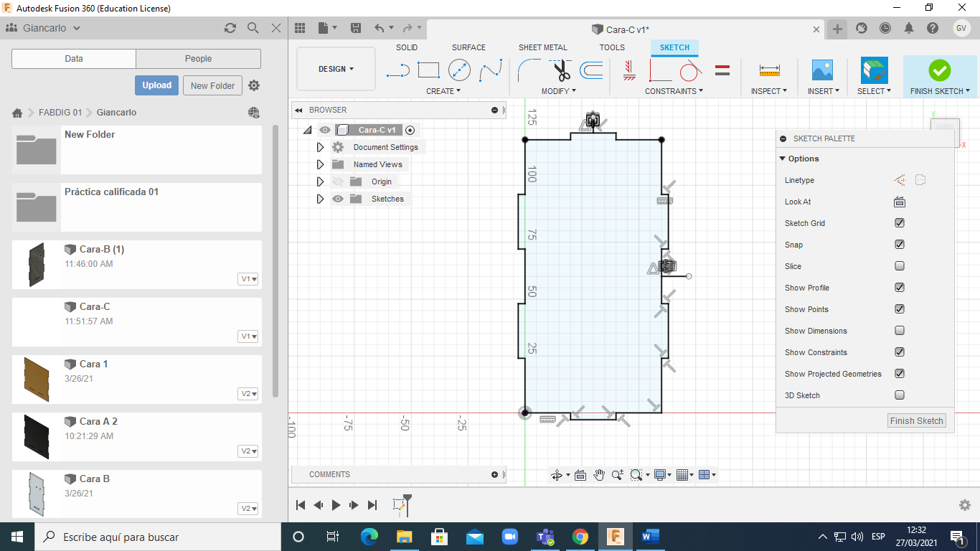Switch to the People tab

coord(198,59)
